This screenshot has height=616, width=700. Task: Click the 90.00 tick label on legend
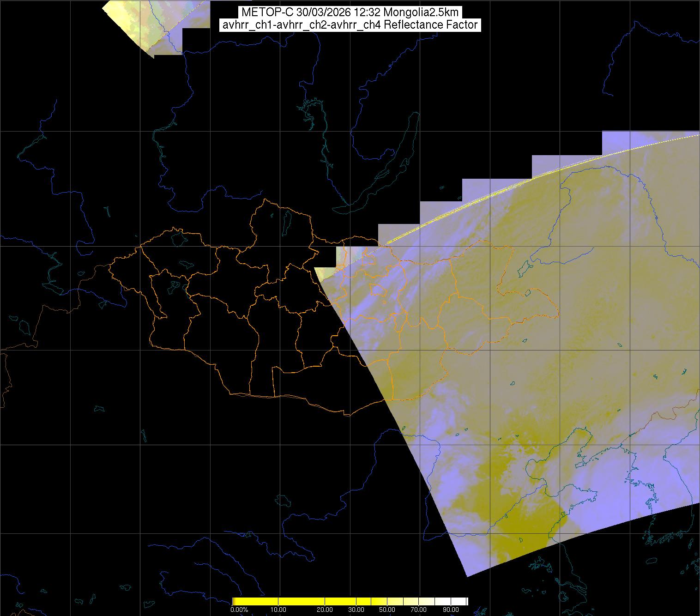(x=450, y=610)
